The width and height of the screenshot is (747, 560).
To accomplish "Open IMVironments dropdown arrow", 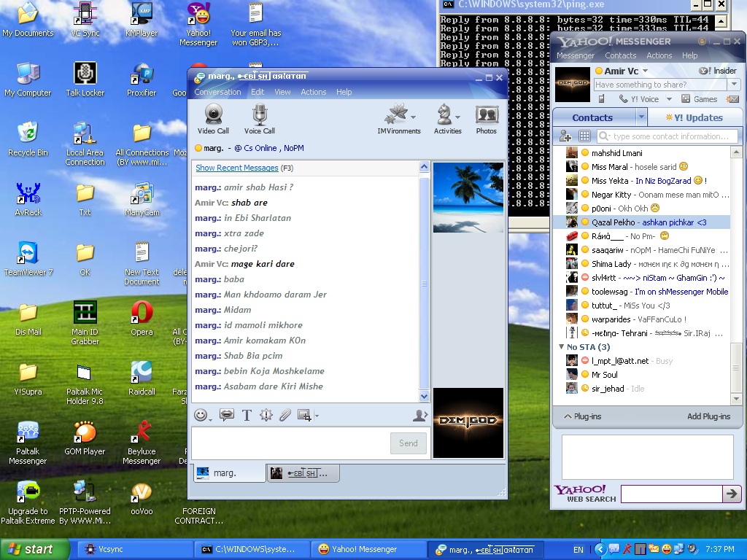I will pyautogui.click(x=413, y=117).
